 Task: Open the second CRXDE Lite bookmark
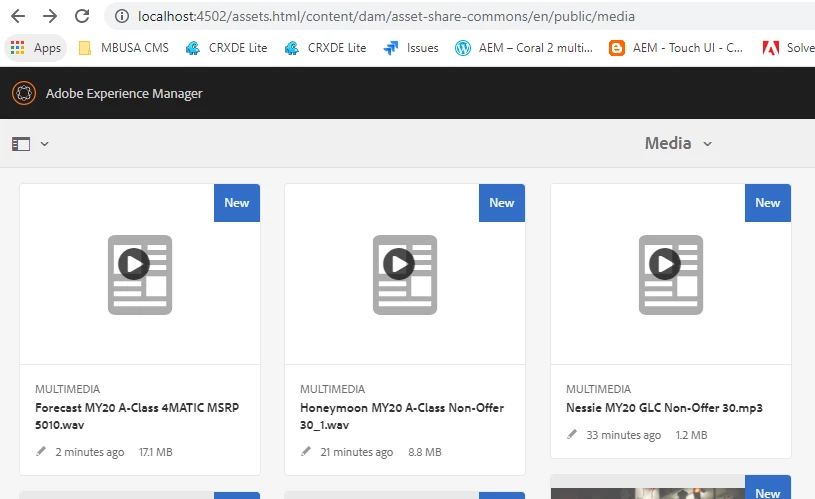click(325, 48)
